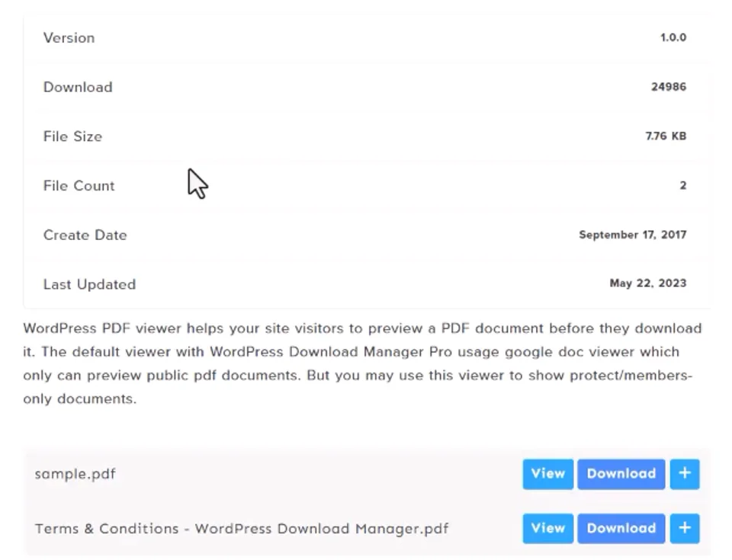This screenshot has width=732, height=560.
Task: Click the download count 24986
Action: pos(669,87)
